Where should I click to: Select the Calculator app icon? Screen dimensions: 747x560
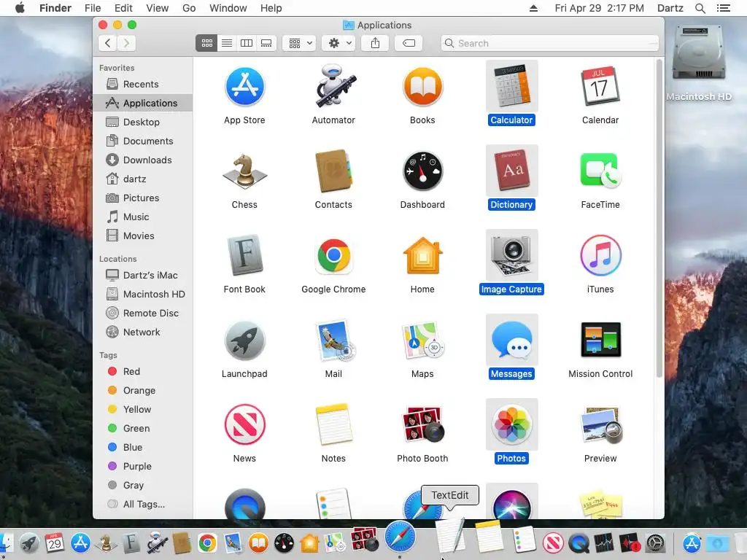pyautogui.click(x=511, y=86)
